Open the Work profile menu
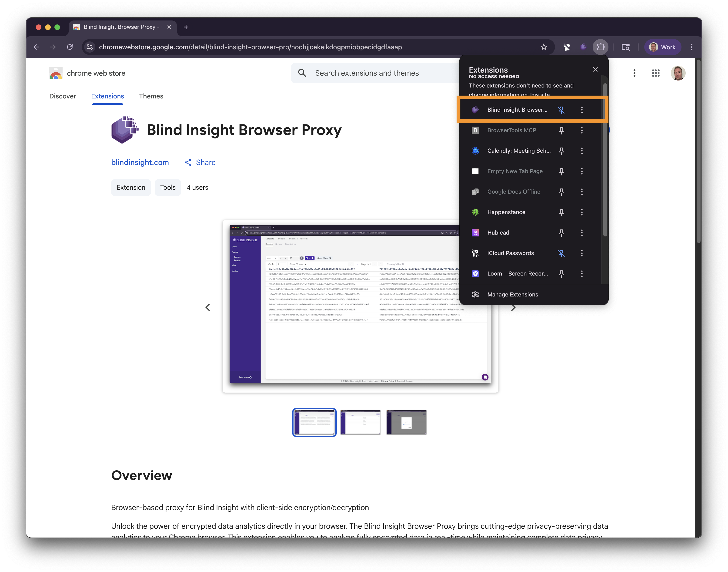Screen dimensions: 728x572 pyautogui.click(x=662, y=47)
